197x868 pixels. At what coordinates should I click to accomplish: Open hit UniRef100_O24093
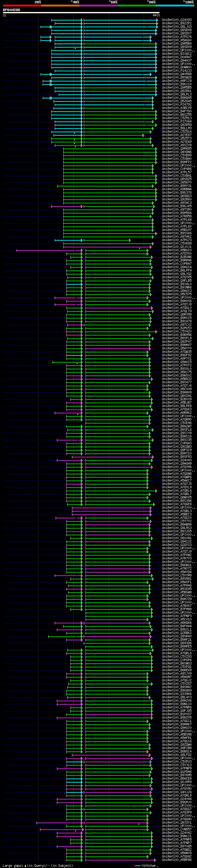[176, 20]
